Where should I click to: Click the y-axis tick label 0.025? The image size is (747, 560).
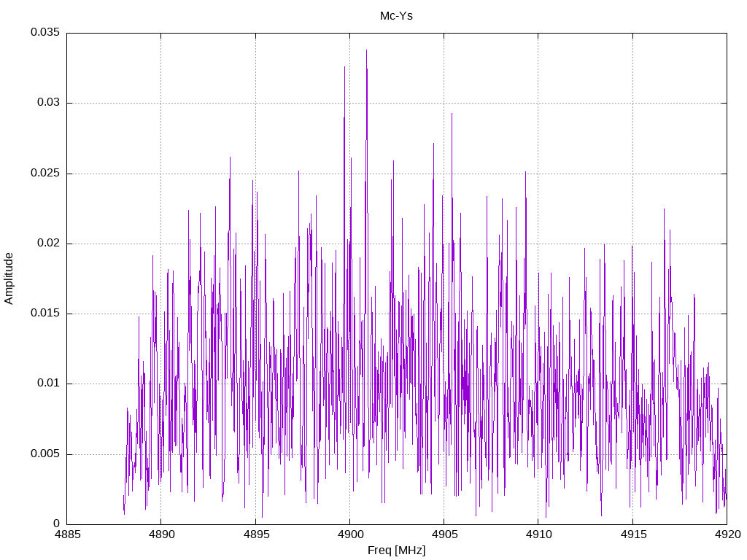coord(45,173)
